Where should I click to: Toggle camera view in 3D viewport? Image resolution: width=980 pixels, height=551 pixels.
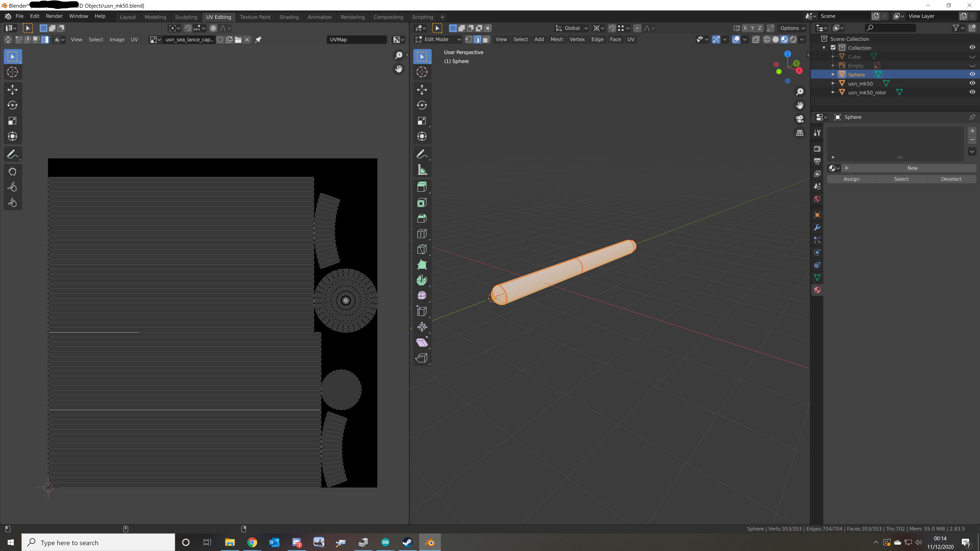800,119
